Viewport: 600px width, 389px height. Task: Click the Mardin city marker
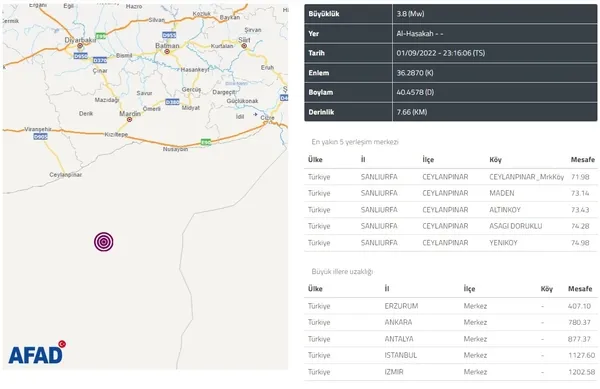(129, 119)
